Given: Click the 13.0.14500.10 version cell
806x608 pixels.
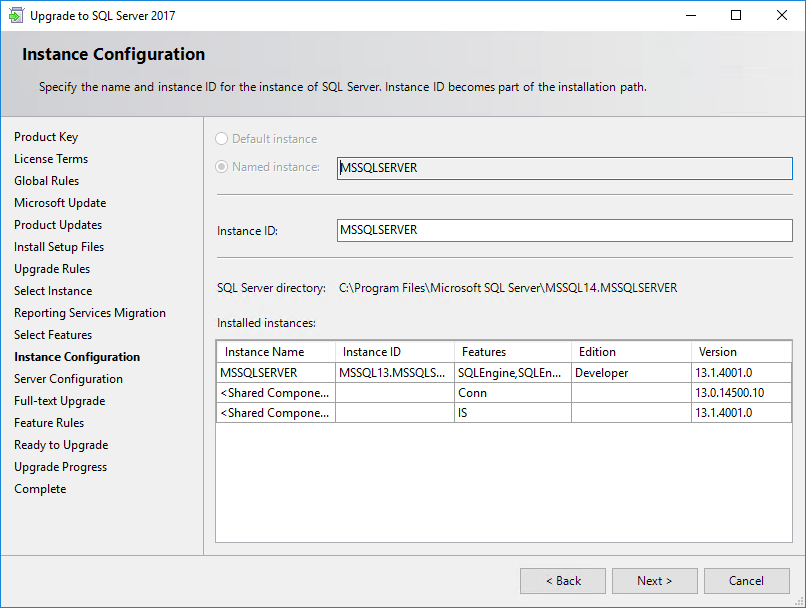Looking at the screenshot, I should [x=741, y=393].
